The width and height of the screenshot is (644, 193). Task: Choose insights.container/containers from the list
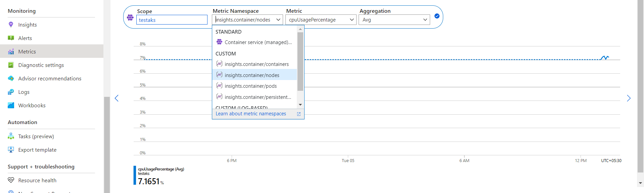[257, 64]
